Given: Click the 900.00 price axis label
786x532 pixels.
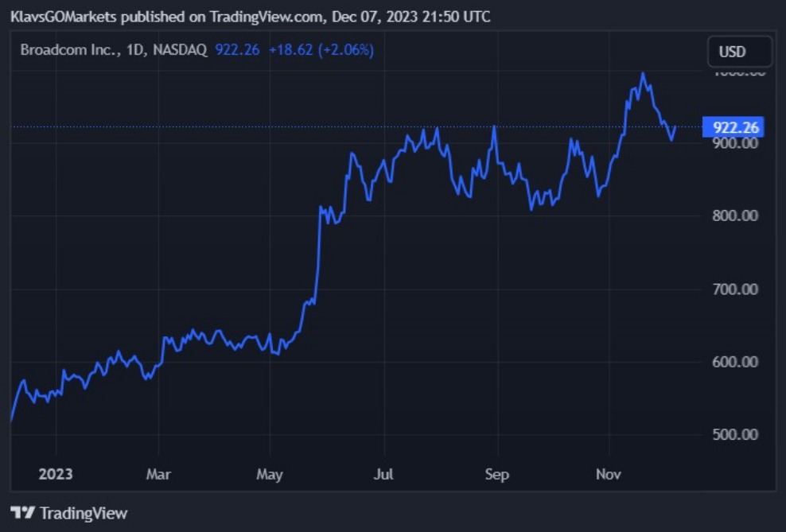Looking at the screenshot, I should coord(735,143).
